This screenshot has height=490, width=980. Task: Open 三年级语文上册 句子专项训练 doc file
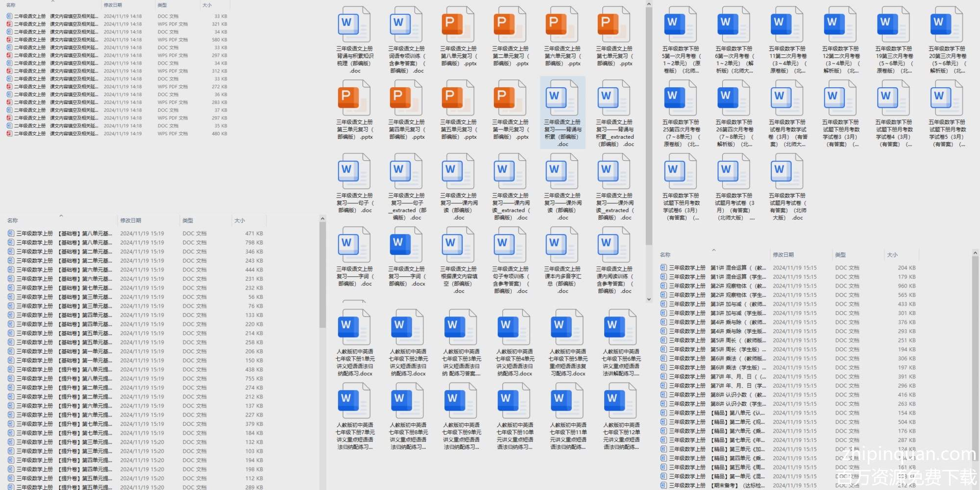510,246
